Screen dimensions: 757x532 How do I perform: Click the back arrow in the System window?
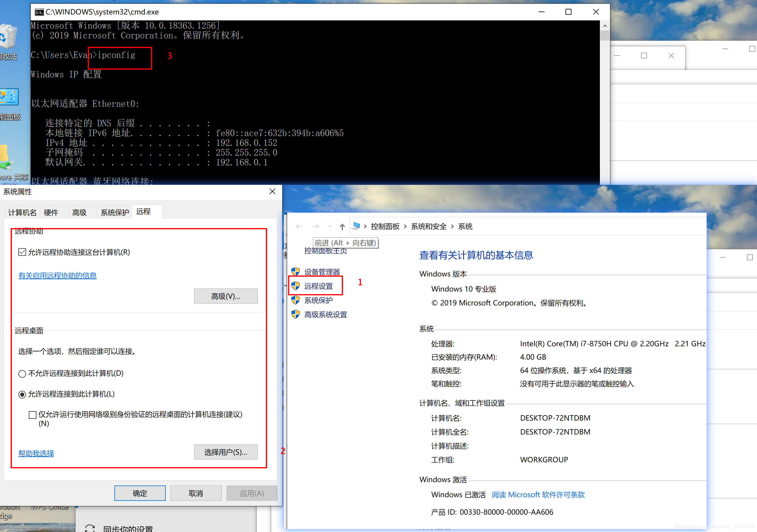pos(299,227)
